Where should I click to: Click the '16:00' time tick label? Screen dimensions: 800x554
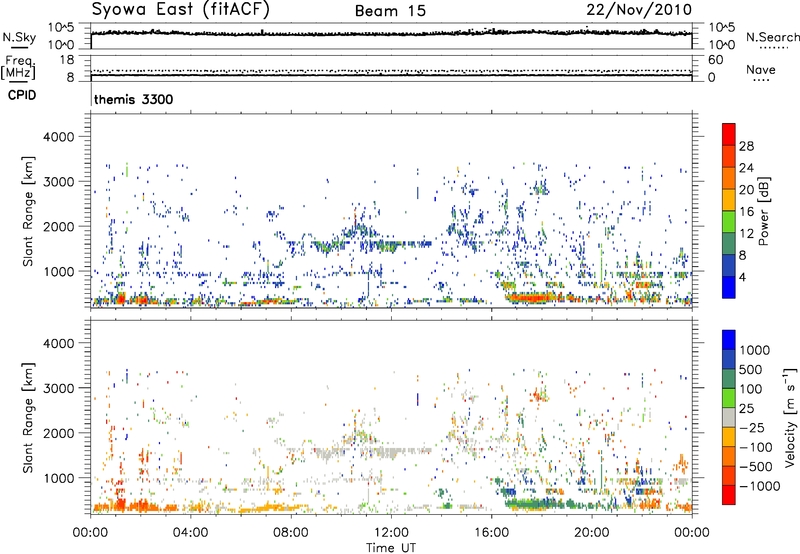(x=491, y=533)
